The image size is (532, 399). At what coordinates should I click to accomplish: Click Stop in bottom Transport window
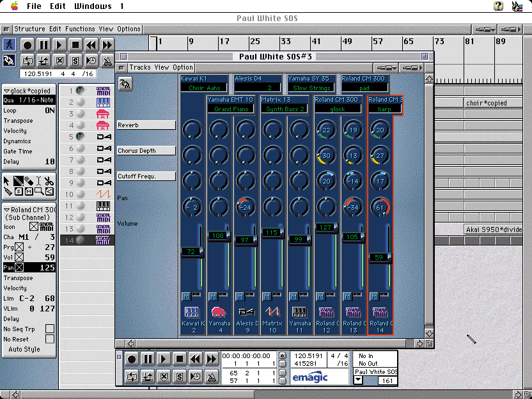[180, 359]
